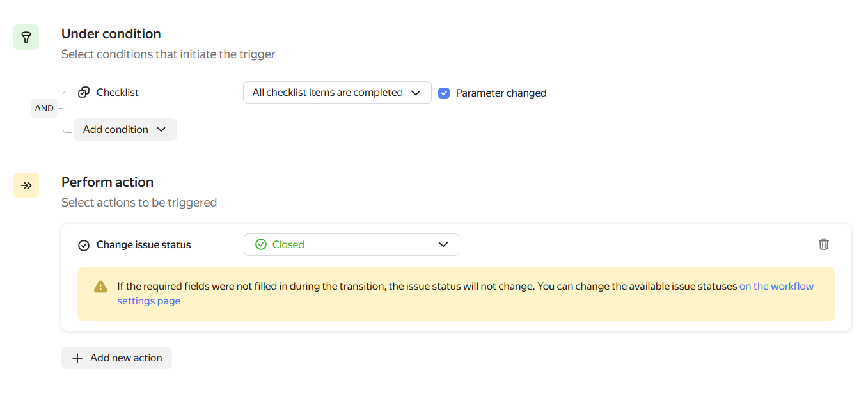Viewport: 868px width, 394px height.
Task: Toggle the AND logical operator badge
Action: pyautogui.click(x=44, y=108)
